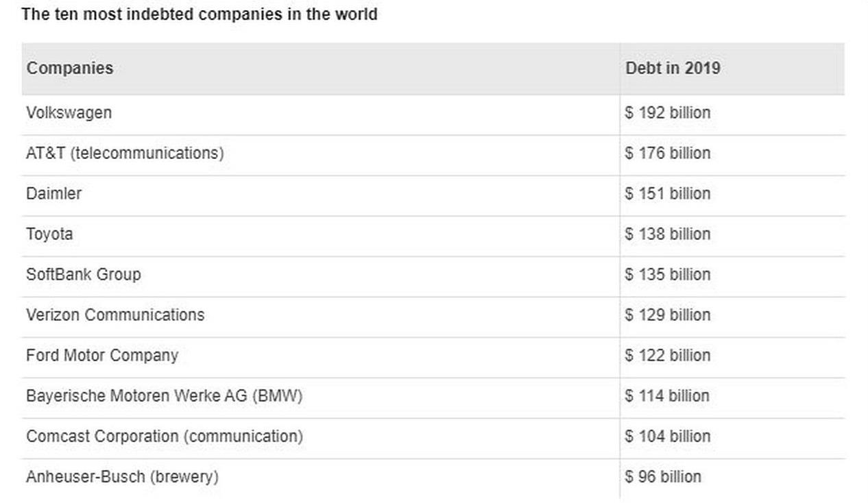The width and height of the screenshot is (868, 503).
Task: Select the '$ 176 billion' debt value
Action: [667, 153]
